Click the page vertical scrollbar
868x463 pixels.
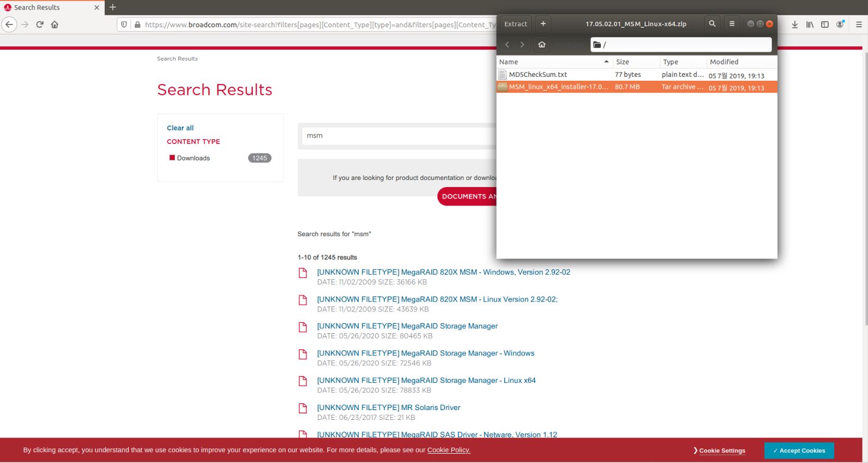click(865, 188)
